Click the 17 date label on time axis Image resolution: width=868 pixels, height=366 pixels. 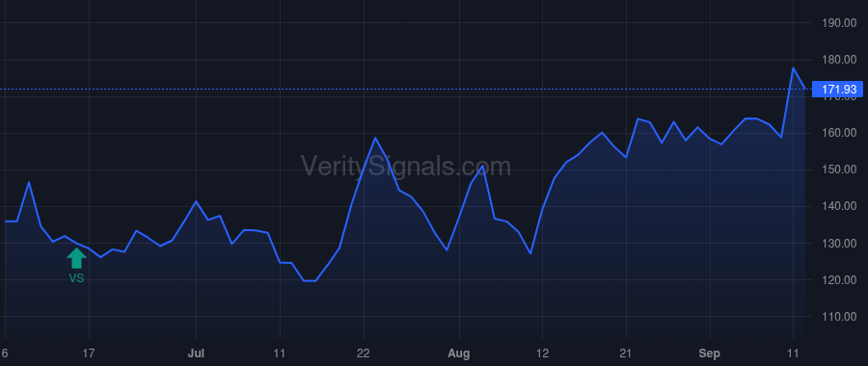tap(89, 353)
